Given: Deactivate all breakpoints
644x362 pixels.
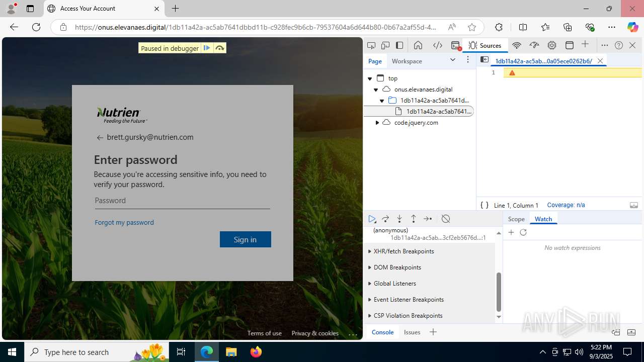Looking at the screenshot, I should point(446,219).
